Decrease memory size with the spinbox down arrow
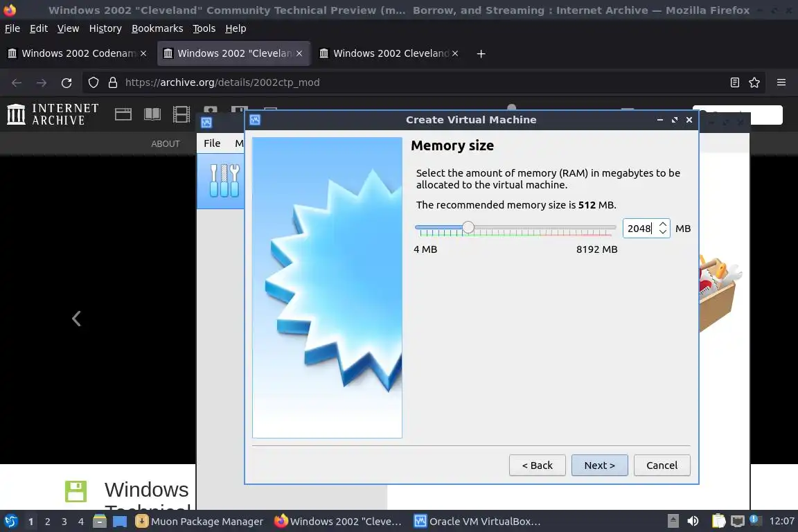This screenshot has height=532, width=798. (663, 232)
